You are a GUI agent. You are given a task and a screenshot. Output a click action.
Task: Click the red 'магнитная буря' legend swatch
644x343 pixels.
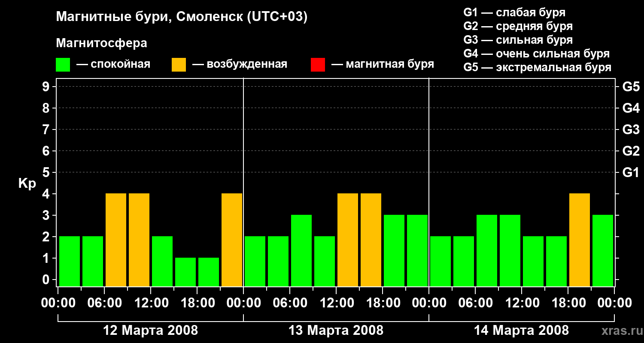318,65
